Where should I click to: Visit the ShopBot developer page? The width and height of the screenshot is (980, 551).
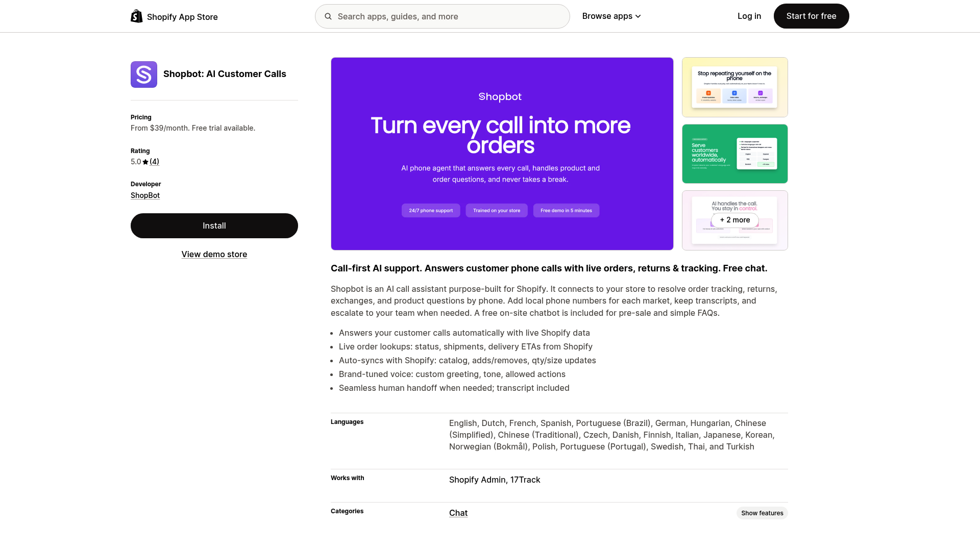pos(145,195)
